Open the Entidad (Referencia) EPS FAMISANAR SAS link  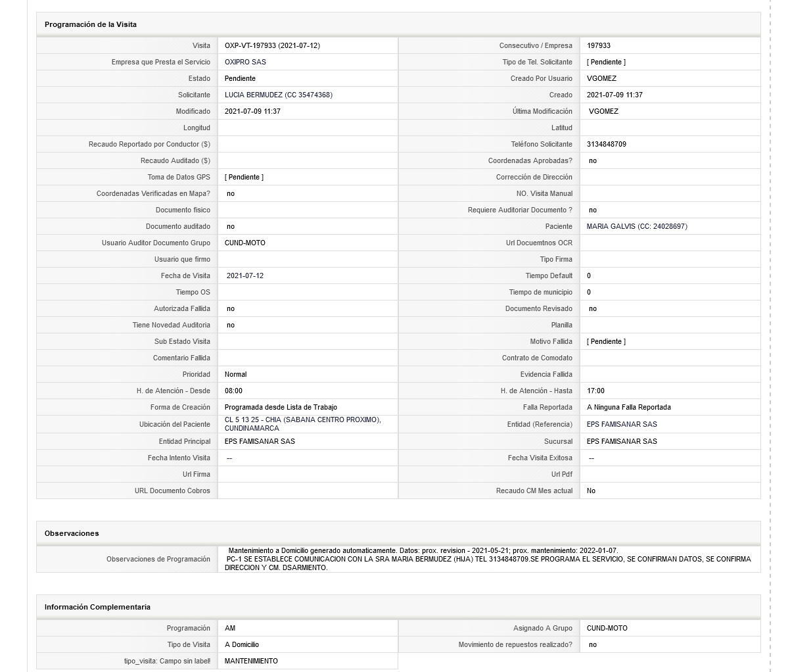622,424
